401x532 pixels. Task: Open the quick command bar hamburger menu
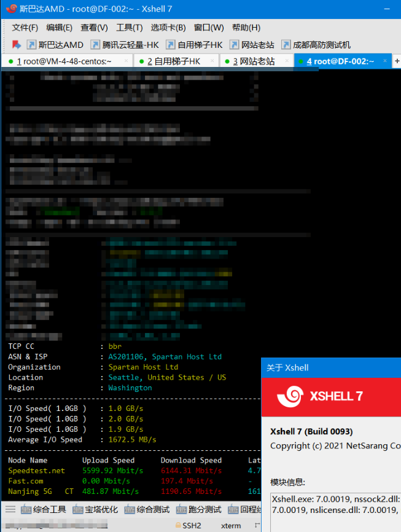[x=10, y=509]
